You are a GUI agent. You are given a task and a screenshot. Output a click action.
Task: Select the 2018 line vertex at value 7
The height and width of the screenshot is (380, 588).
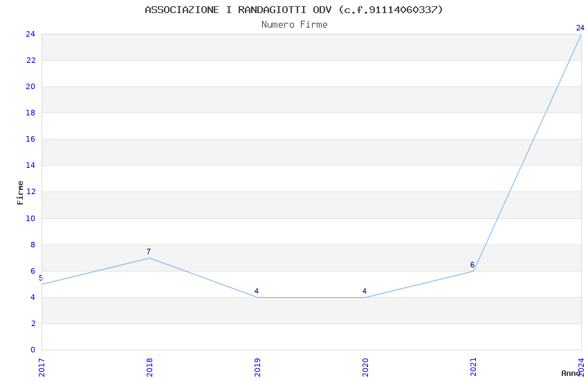pos(149,258)
